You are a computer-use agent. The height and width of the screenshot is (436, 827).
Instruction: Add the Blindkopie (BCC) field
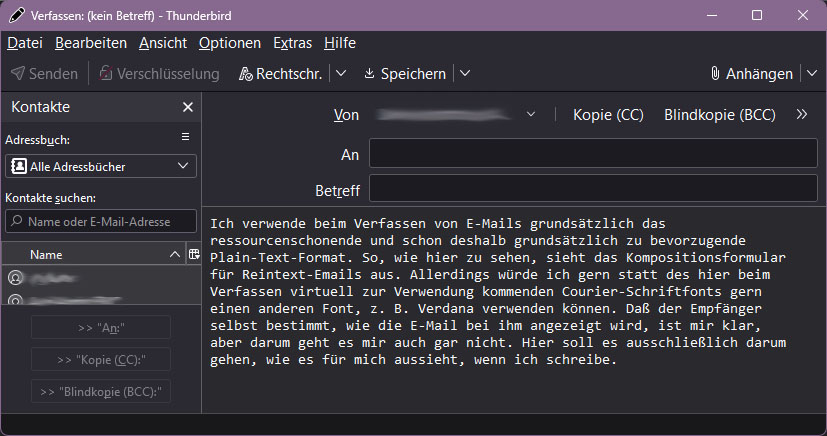tap(720, 115)
